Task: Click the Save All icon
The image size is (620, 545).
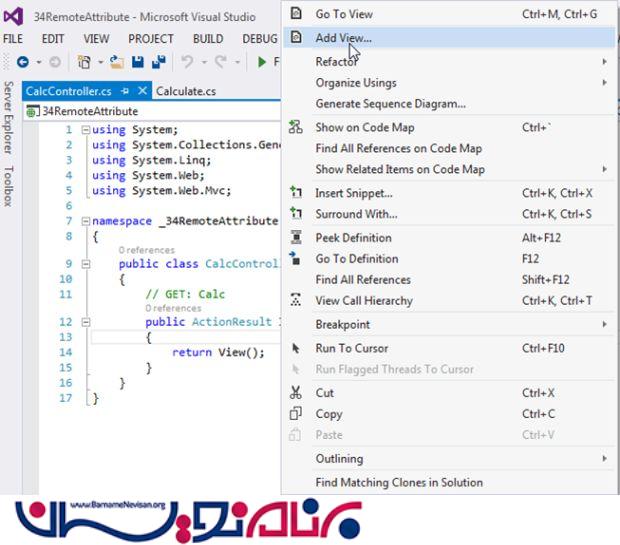Action: (x=158, y=62)
